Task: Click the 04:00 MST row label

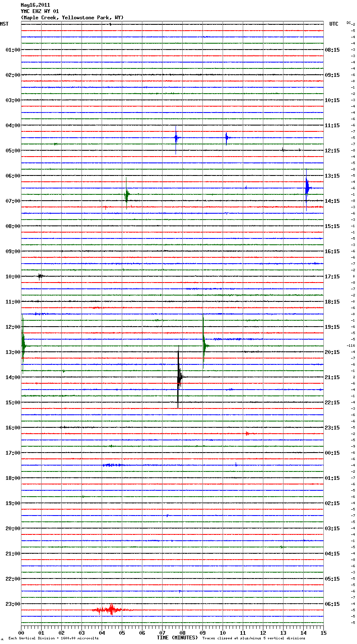Action: click(x=13, y=125)
